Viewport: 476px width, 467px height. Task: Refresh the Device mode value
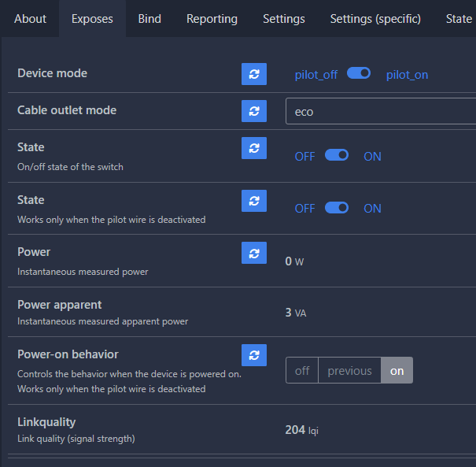[x=254, y=74]
